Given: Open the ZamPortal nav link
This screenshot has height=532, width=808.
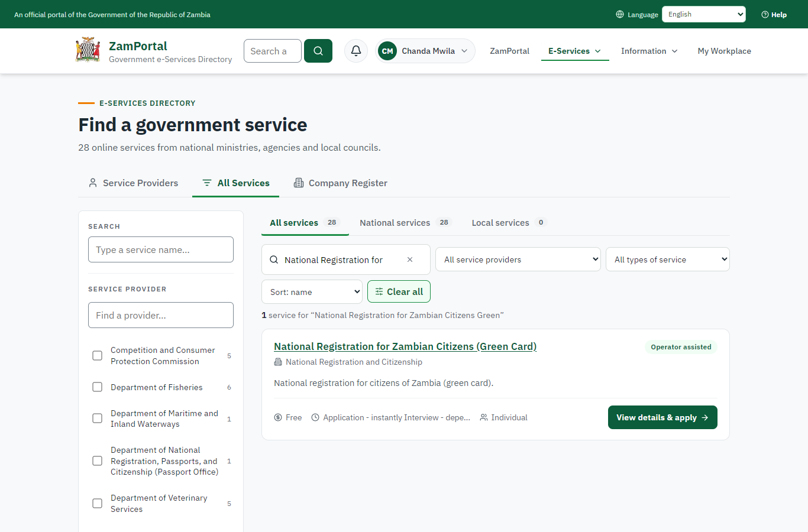Looking at the screenshot, I should pyautogui.click(x=510, y=51).
